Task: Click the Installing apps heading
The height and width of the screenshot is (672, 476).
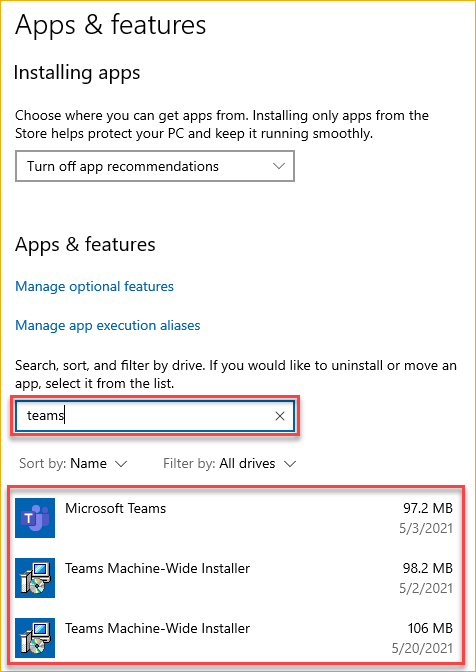Action: 77,73
